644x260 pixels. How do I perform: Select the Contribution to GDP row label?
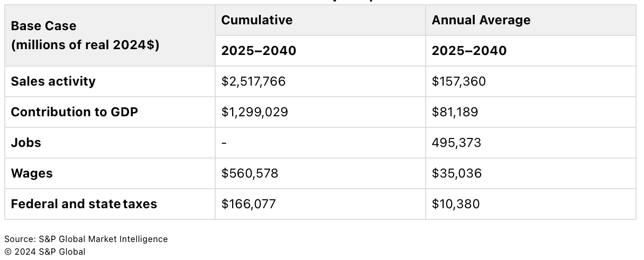coord(74,112)
